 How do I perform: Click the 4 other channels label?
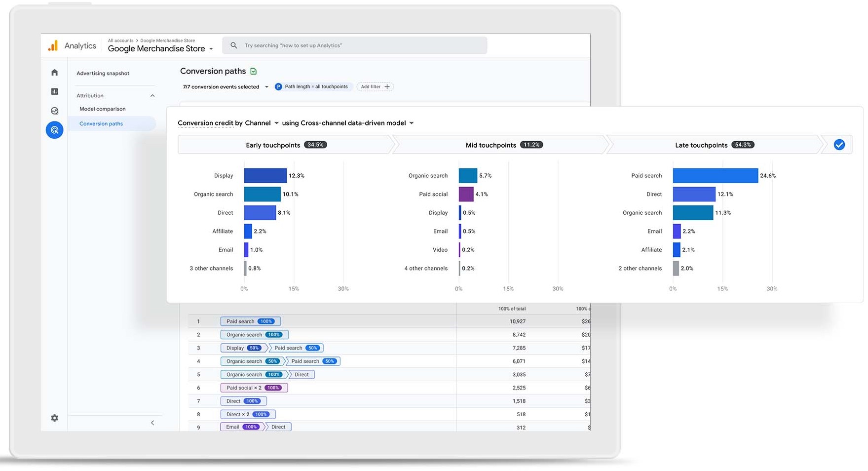pos(426,269)
